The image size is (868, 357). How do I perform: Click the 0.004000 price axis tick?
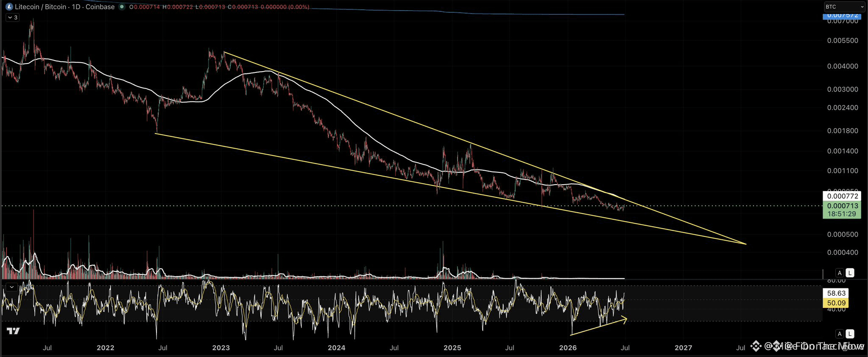[x=843, y=66]
